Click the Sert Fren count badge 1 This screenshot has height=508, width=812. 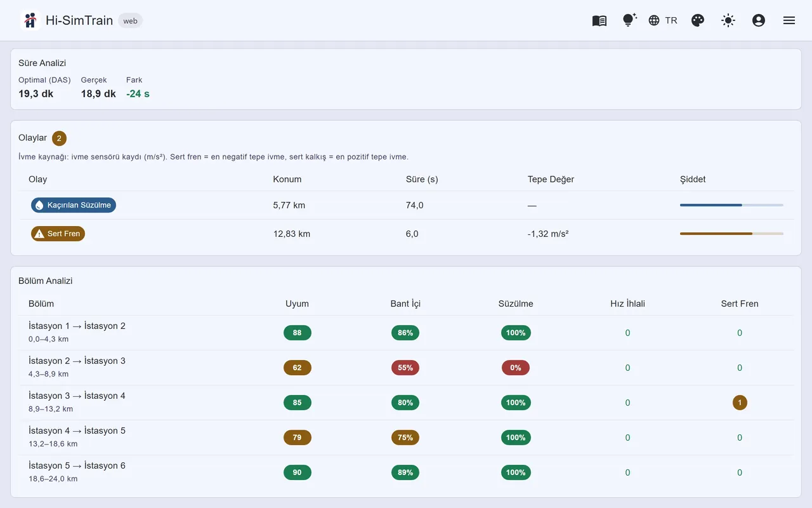tap(740, 403)
